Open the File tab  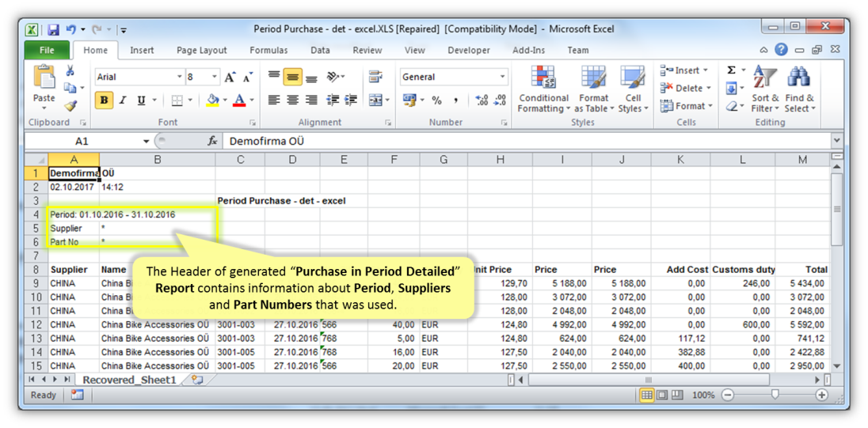47,50
